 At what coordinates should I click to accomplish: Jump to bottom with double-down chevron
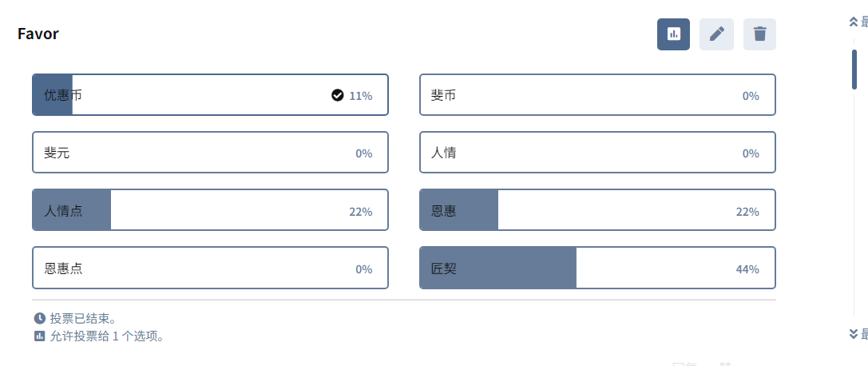point(854,333)
